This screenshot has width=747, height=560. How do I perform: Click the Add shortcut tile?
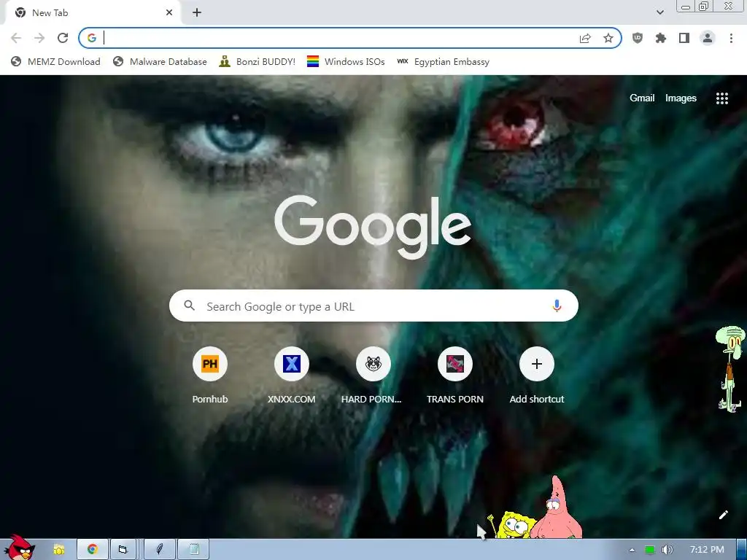(536, 376)
